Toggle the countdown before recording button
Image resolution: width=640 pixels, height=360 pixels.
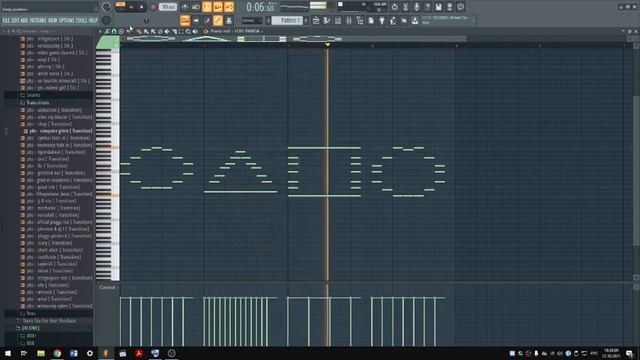coord(207,7)
